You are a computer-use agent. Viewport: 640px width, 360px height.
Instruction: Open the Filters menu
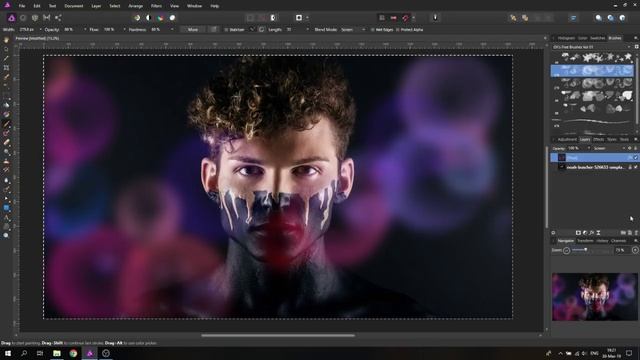click(156, 6)
